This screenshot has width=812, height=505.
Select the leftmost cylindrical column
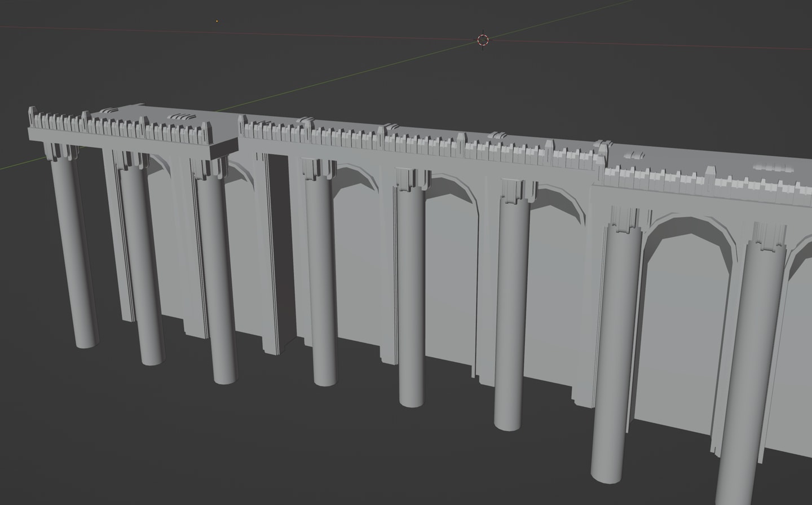73,254
